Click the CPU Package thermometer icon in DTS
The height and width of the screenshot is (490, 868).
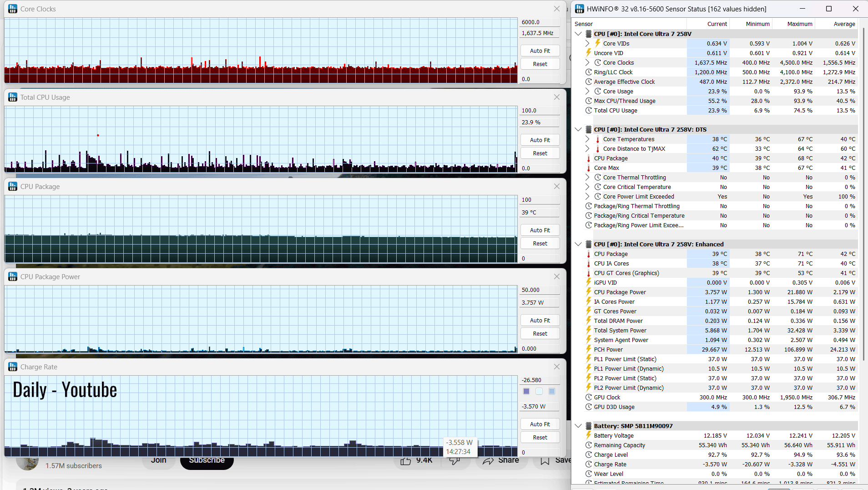click(589, 158)
